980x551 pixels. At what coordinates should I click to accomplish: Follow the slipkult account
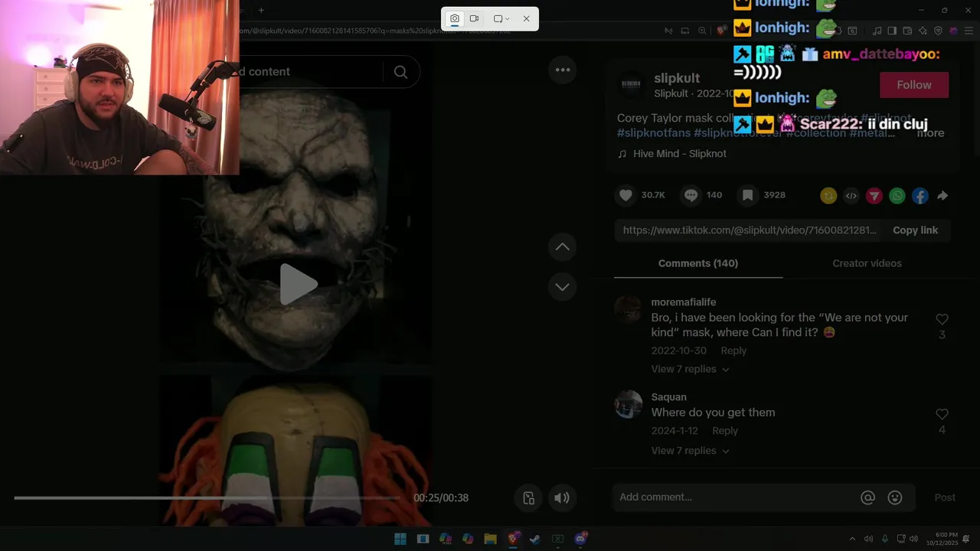point(914,85)
